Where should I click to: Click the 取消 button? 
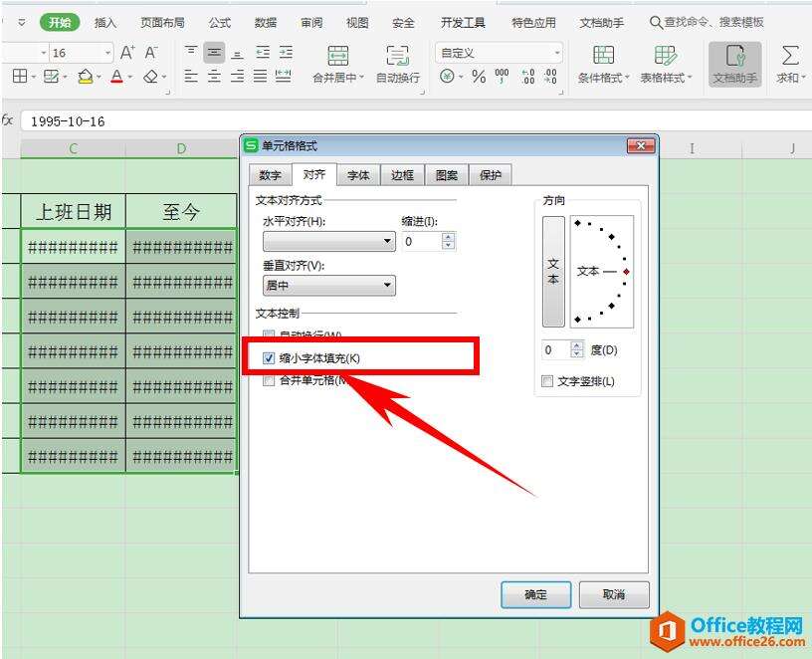613,594
